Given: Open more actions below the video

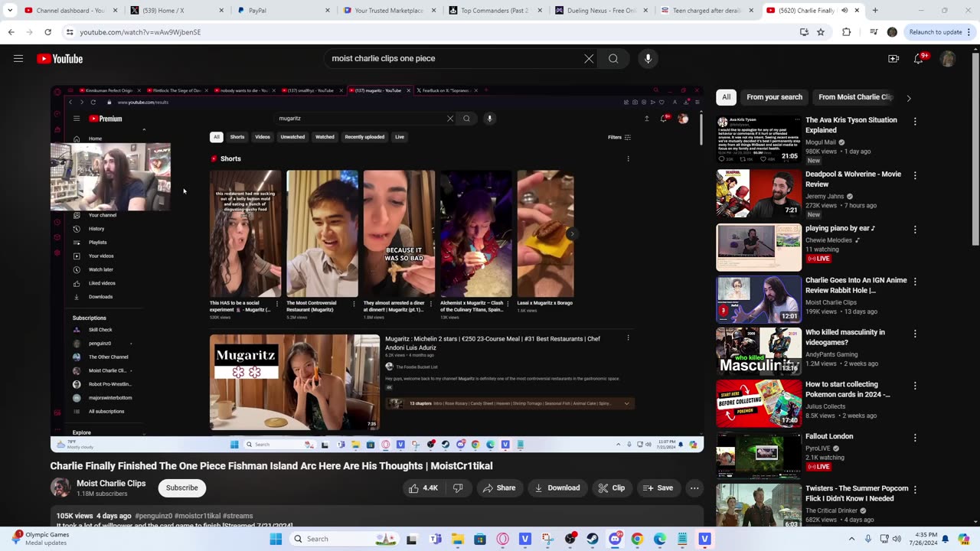Looking at the screenshot, I should click(694, 488).
